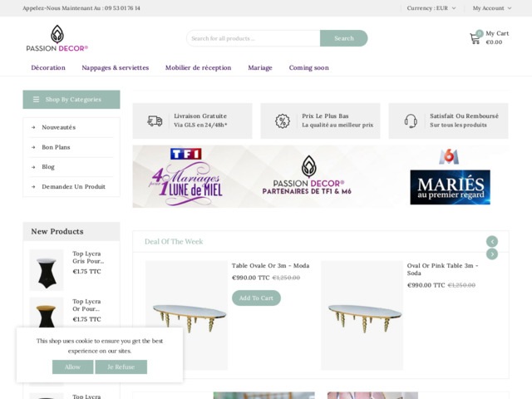Screen dimensions: 532x399
Task: Open the Blog link
Action: 48,166
